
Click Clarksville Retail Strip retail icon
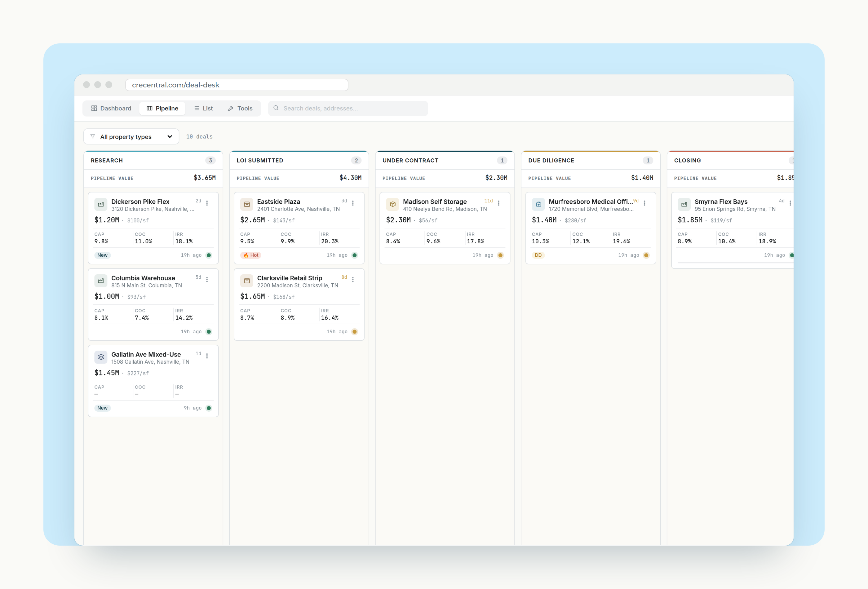[x=246, y=281]
